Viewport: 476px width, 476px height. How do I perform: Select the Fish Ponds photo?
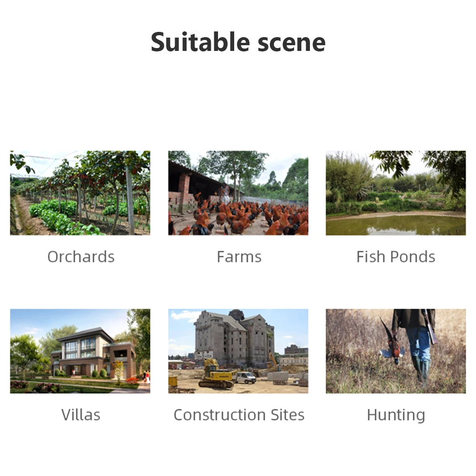click(x=396, y=193)
